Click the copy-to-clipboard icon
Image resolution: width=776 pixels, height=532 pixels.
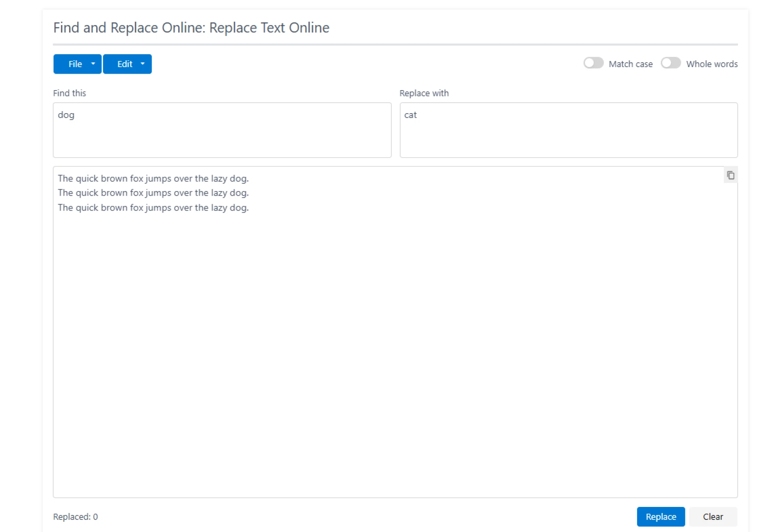(x=730, y=175)
